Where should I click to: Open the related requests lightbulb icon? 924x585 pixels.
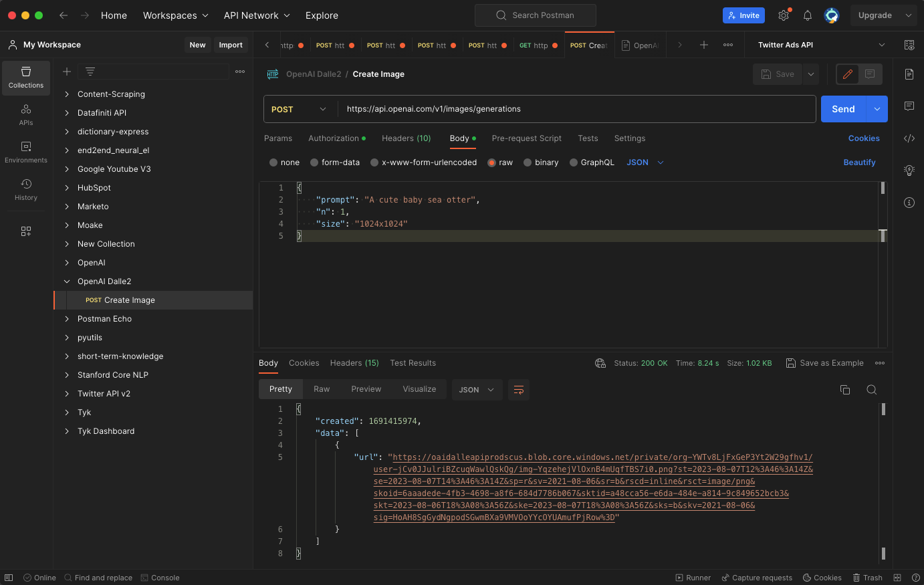click(x=909, y=170)
